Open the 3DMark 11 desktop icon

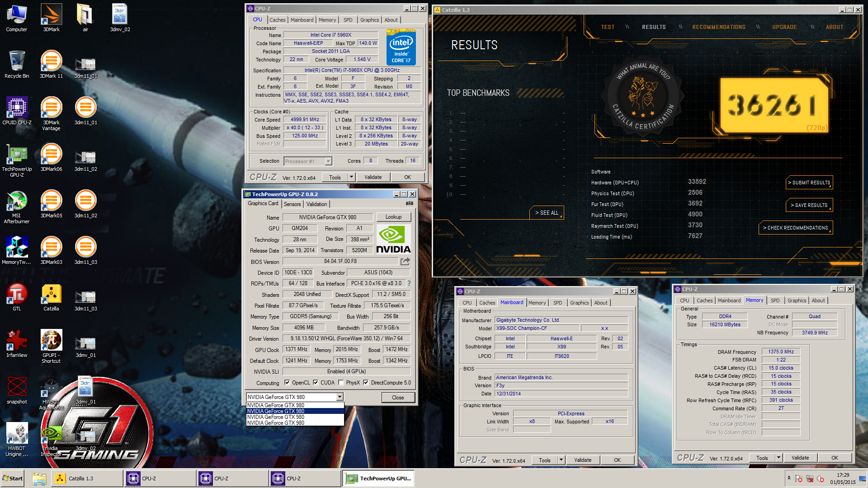tap(51, 64)
